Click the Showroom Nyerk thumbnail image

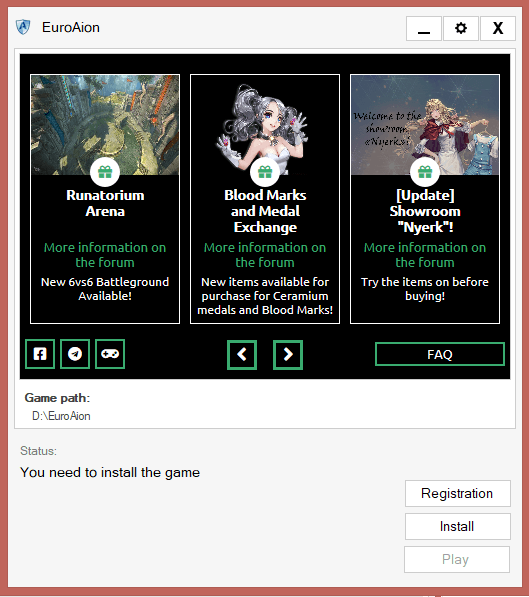(425, 125)
